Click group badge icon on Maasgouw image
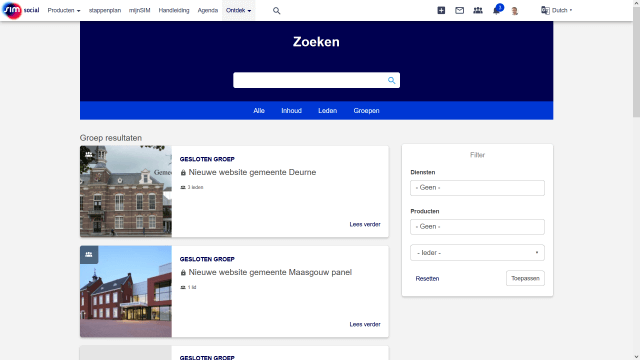Viewport: 640px width, 360px height. coord(89,255)
